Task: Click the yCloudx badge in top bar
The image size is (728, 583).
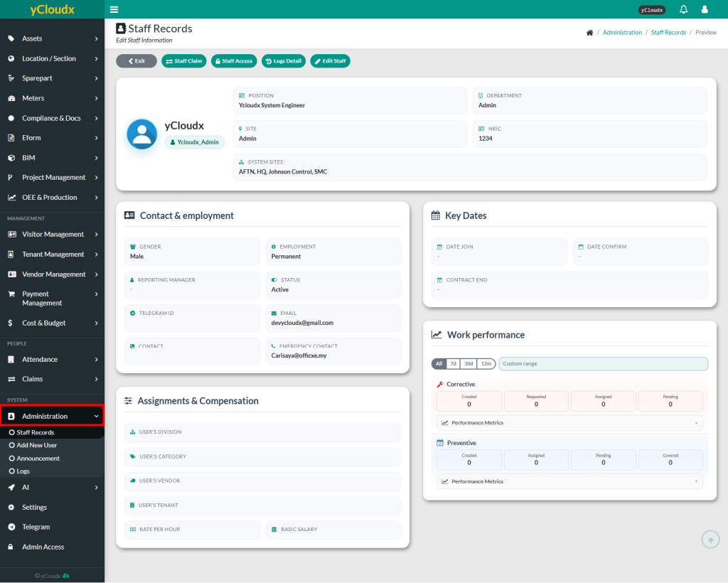Action: 652,10
